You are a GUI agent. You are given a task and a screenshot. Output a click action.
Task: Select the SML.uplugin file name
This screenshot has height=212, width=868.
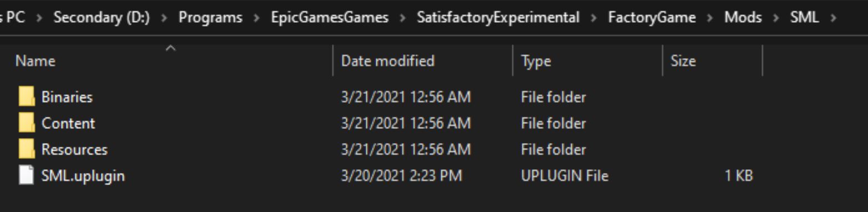click(83, 176)
